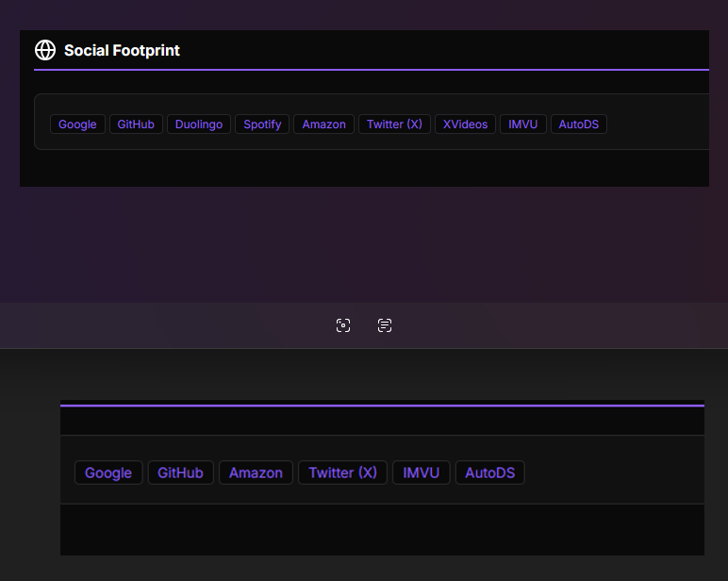Click the Social Footprint heading text

click(122, 50)
